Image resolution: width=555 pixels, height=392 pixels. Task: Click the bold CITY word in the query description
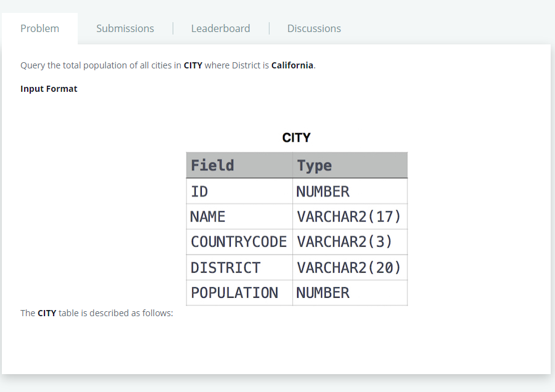coord(193,65)
